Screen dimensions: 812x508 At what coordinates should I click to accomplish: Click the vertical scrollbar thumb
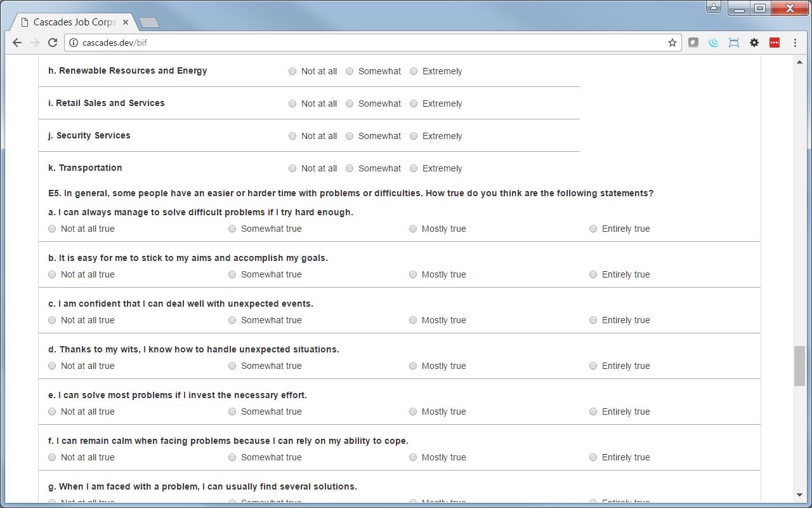799,366
